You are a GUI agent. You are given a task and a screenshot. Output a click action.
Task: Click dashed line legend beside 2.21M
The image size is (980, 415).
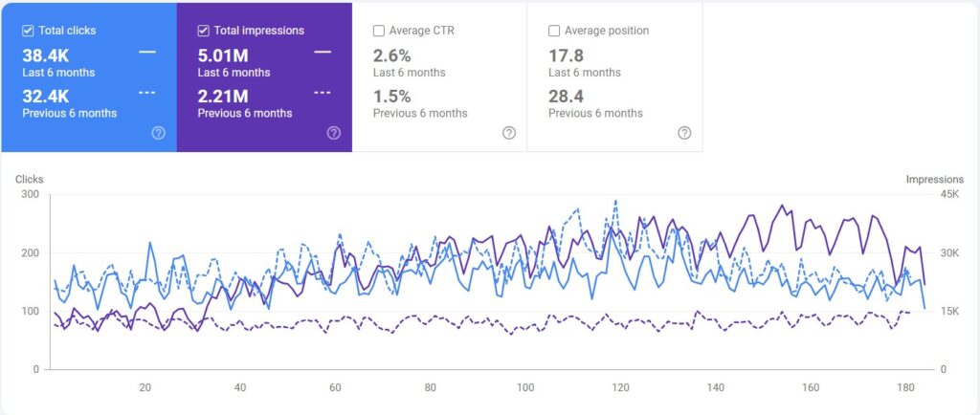[323, 93]
